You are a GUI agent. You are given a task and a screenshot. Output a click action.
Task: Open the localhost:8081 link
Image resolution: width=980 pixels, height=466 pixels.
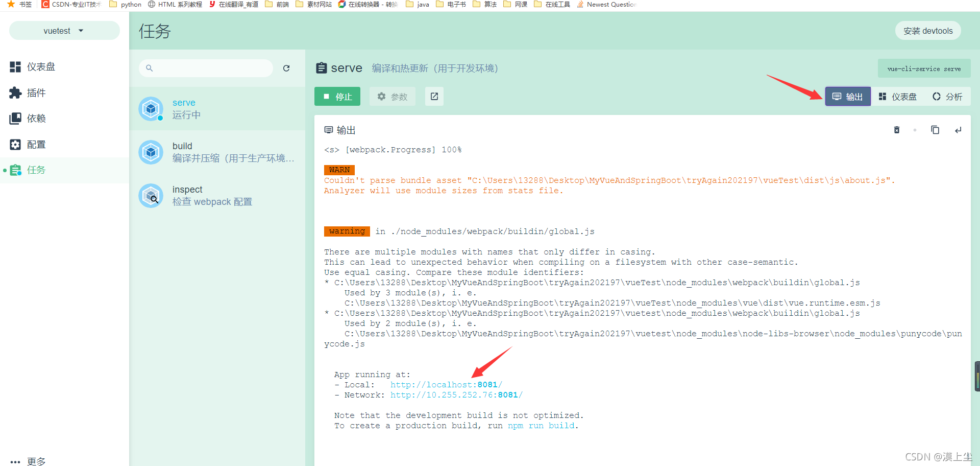click(x=446, y=385)
